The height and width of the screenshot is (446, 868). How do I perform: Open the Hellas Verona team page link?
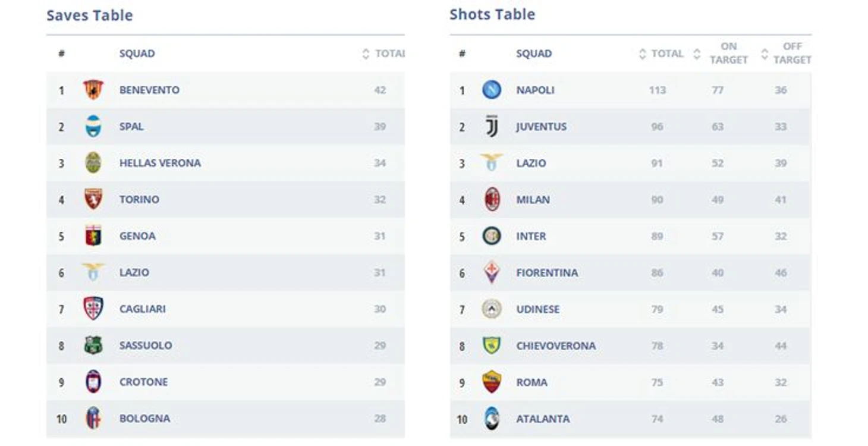pyautogui.click(x=159, y=162)
